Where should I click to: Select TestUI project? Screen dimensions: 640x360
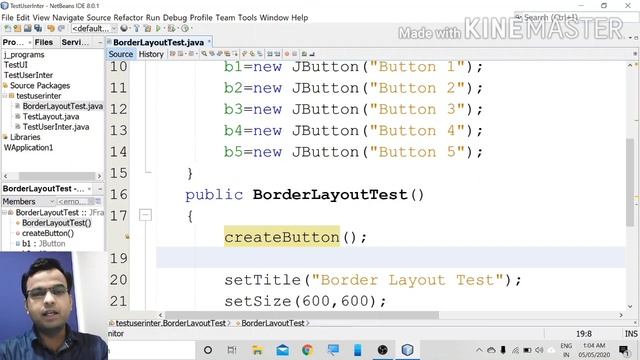[x=16, y=64]
